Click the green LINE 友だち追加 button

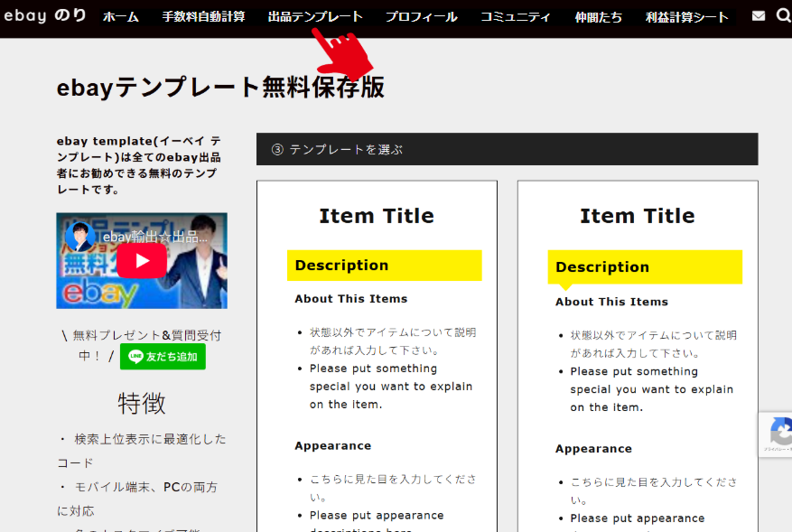click(x=163, y=357)
